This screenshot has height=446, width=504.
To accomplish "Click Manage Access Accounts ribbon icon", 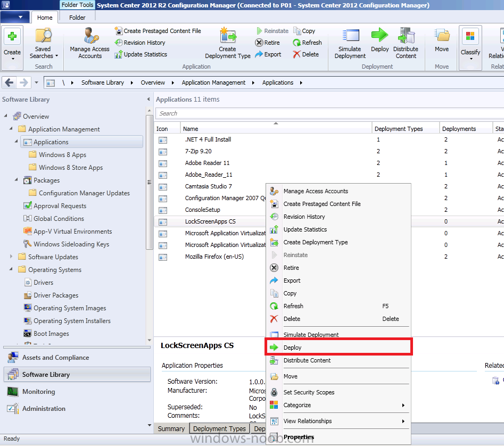I will pyautogui.click(x=90, y=44).
